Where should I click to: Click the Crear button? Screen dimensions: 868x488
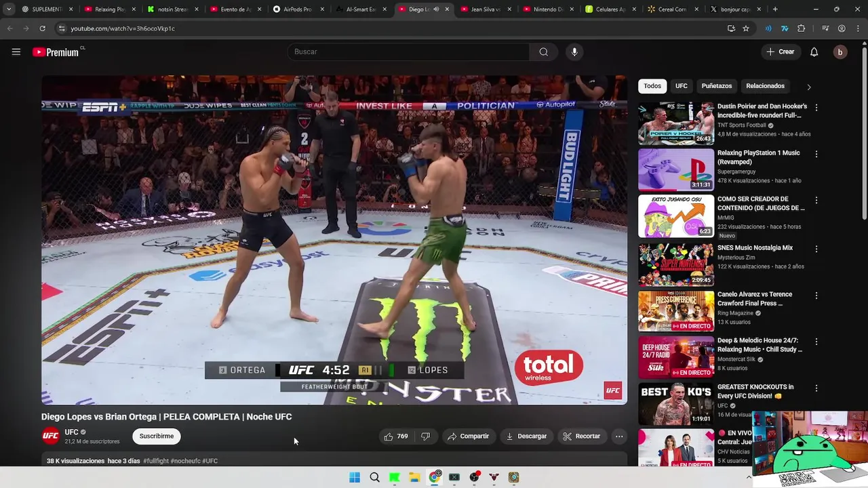[x=780, y=52]
